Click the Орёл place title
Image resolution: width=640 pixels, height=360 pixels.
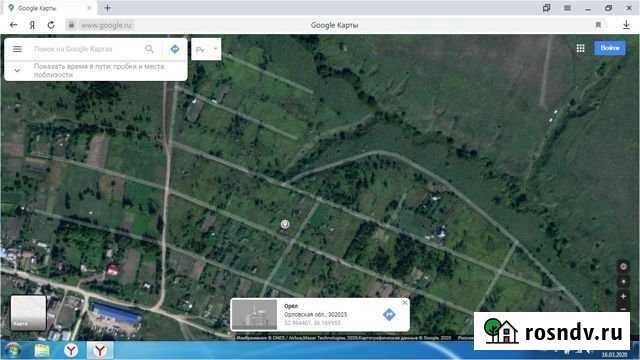(291, 306)
